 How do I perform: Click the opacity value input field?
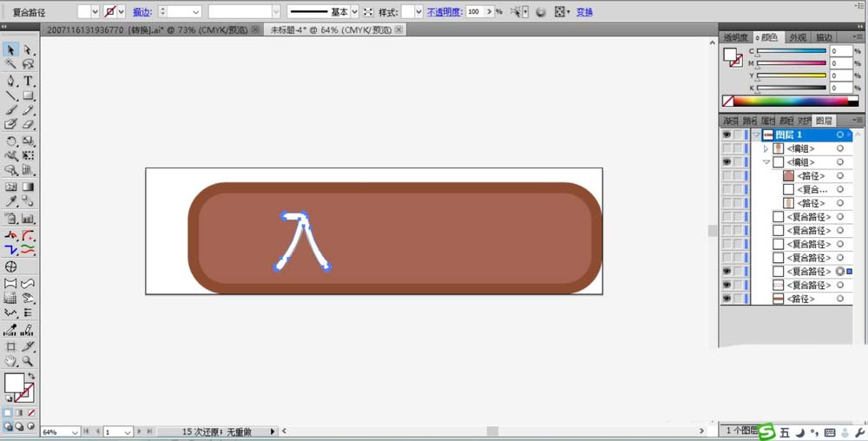[x=475, y=11]
